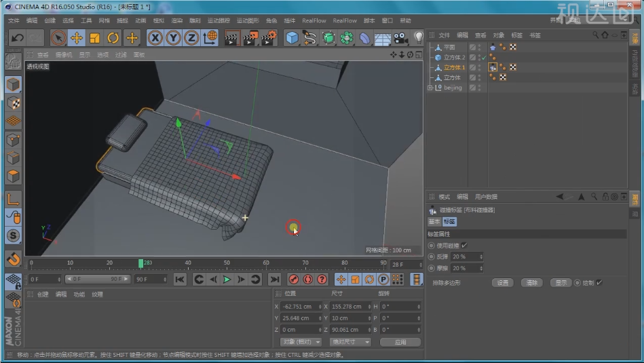Click the position X -62.751 cm stepper arrows
Viewport: 644px width, 363px height.
(x=320, y=307)
